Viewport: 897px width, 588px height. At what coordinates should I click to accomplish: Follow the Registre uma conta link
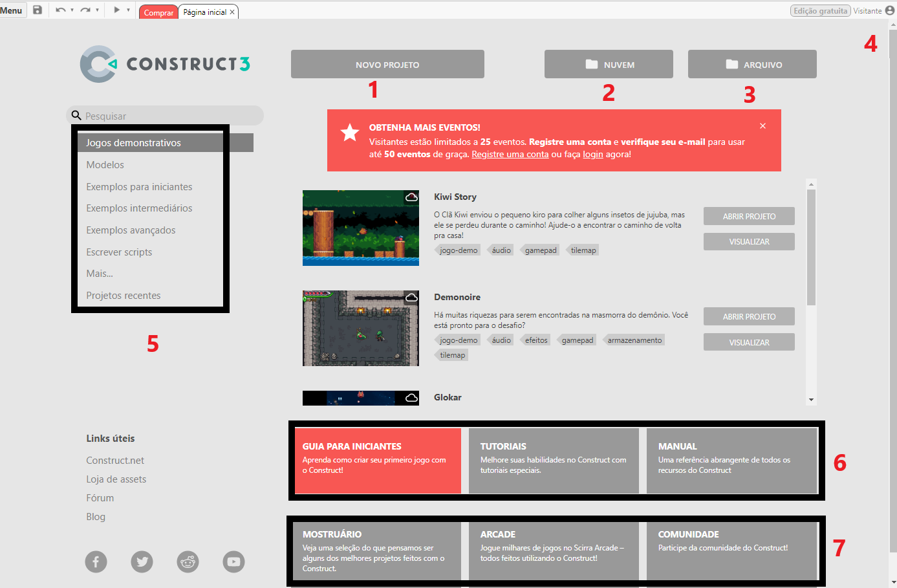point(510,154)
